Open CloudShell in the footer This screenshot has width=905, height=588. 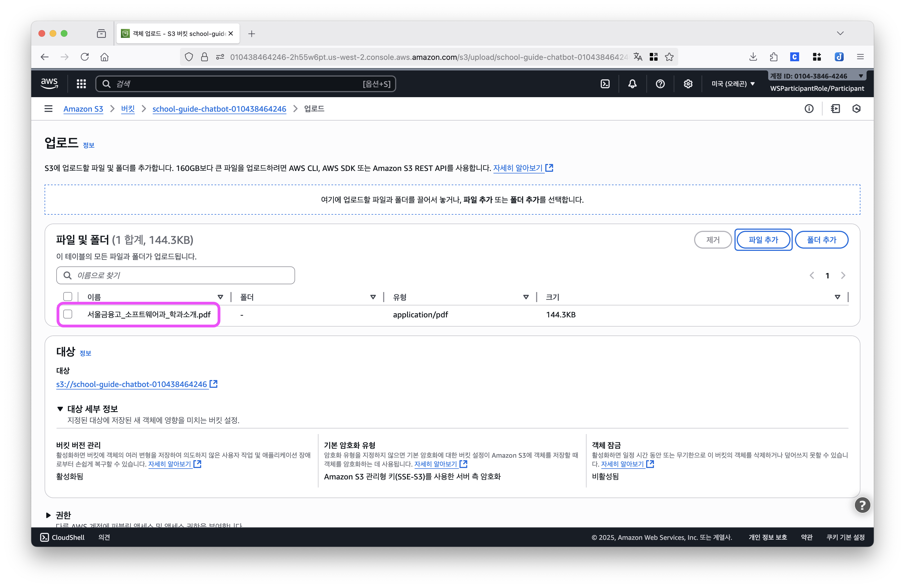click(x=63, y=537)
